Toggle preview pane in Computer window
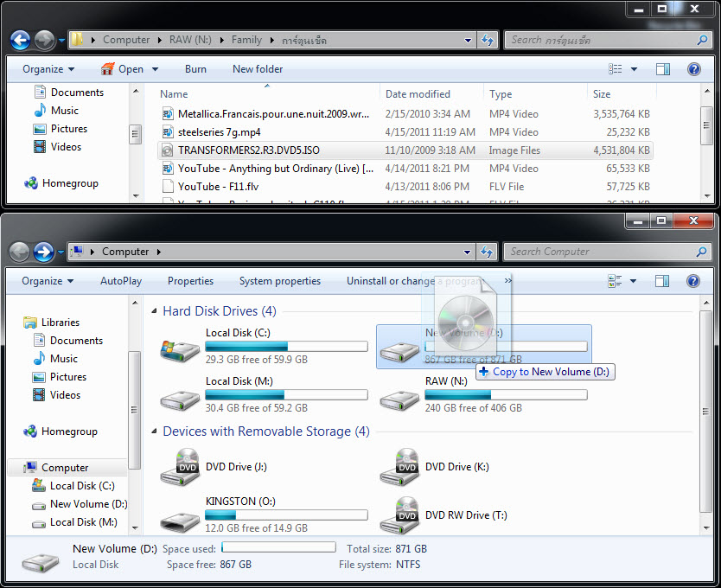 coord(661,281)
